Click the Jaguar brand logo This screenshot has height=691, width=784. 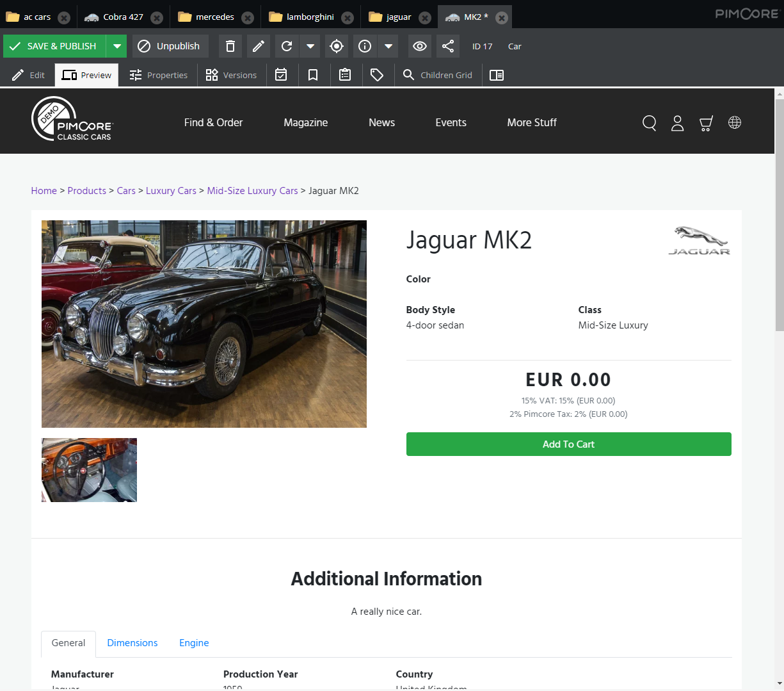[700, 241]
